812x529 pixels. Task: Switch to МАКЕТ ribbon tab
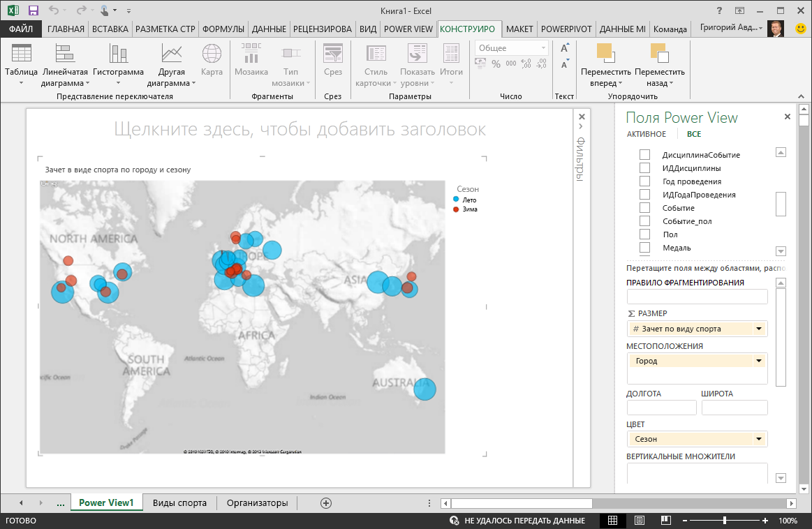[x=519, y=29]
